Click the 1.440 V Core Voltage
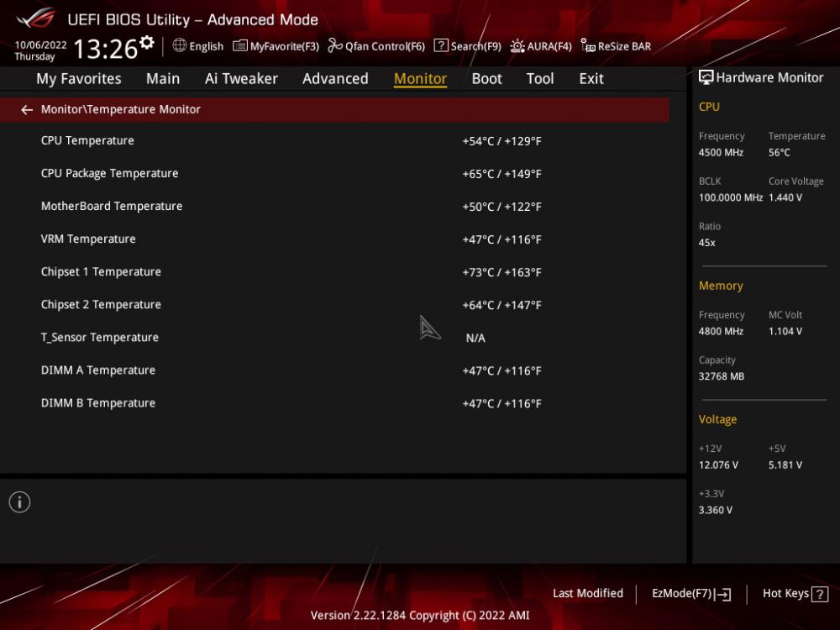The height and width of the screenshot is (630, 840). pyautogui.click(x=785, y=197)
